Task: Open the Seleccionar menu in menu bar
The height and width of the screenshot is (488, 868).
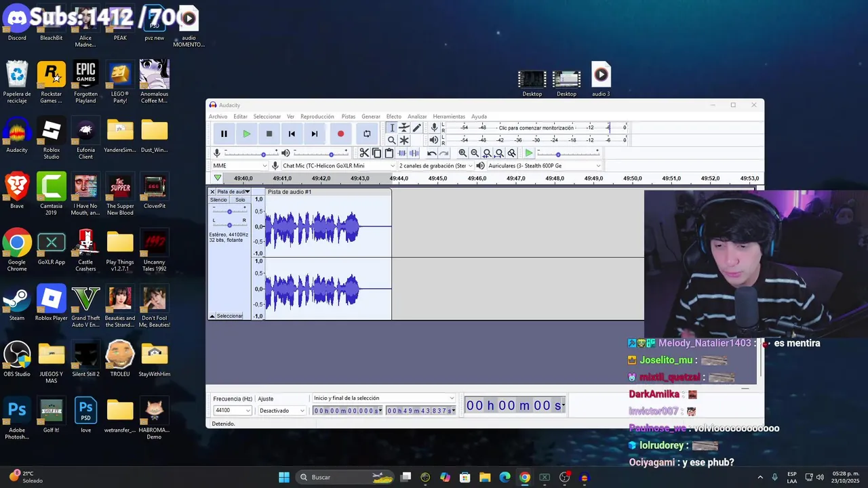Action: [x=267, y=117]
